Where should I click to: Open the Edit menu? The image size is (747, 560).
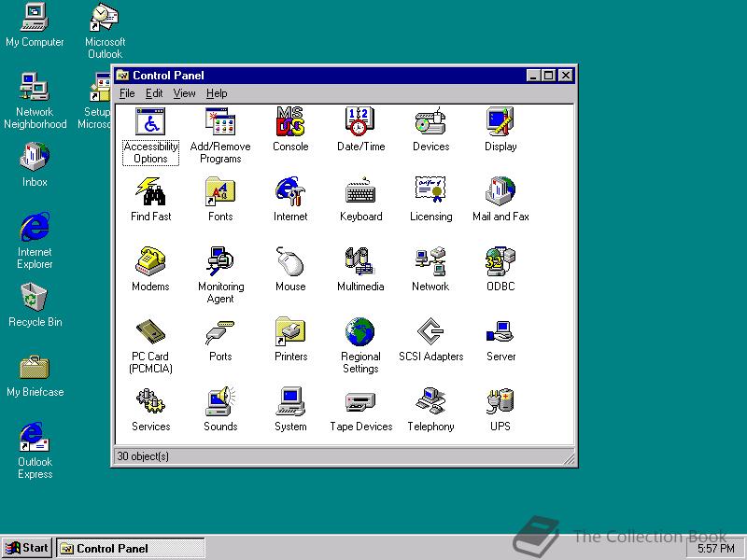click(x=154, y=93)
